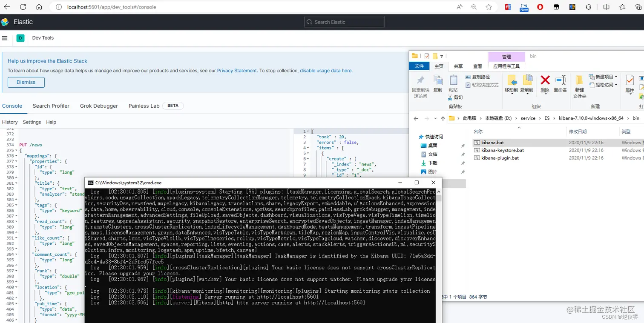Click the cmd window vertical scrollbar
This screenshot has width=644, height=323.
pyautogui.click(x=439, y=255)
